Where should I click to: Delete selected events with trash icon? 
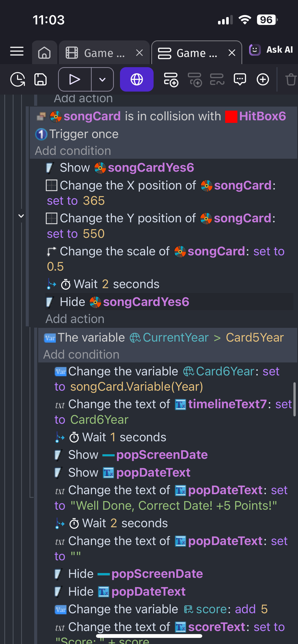pyautogui.click(x=291, y=79)
